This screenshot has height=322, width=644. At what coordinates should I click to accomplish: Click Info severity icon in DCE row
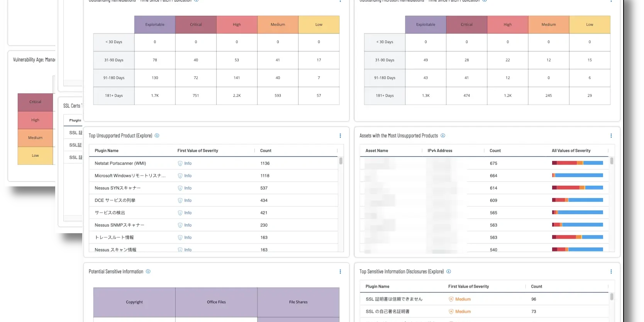coord(180,200)
